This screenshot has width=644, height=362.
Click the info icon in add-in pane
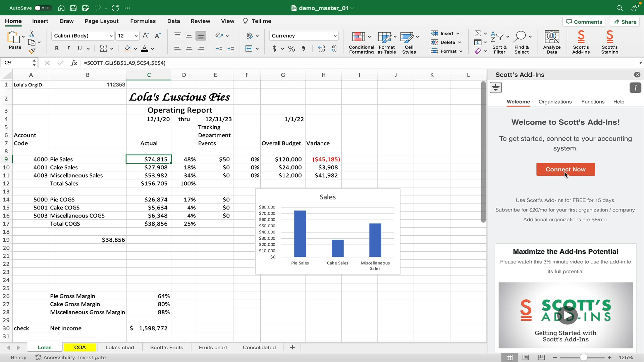coord(635,88)
